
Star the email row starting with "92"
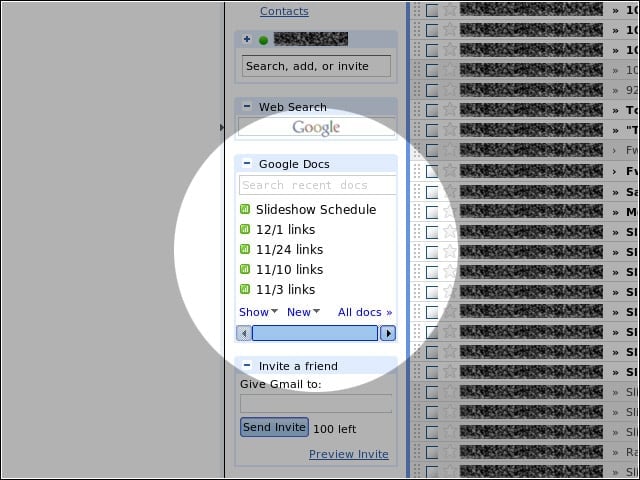pos(450,90)
